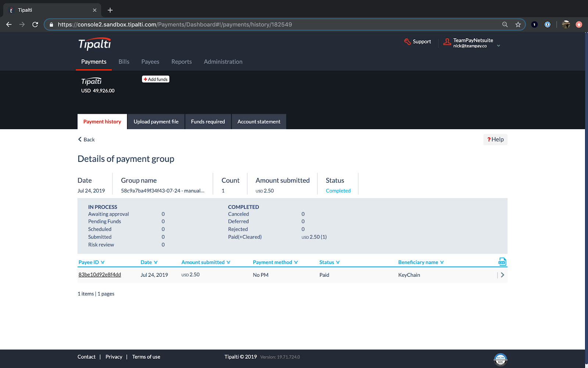
Task: Filter the Payment method column
Action: pyautogui.click(x=296, y=262)
